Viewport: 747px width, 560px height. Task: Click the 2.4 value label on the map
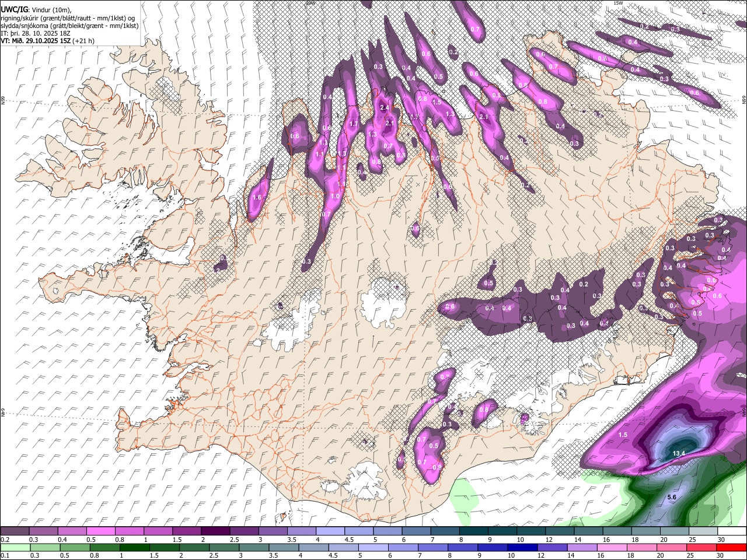(384, 107)
